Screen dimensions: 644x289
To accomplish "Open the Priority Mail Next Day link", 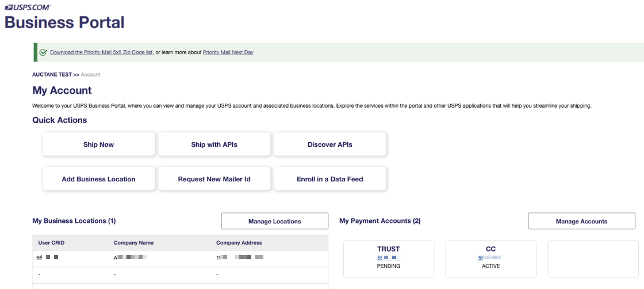I will tap(228, 52).
